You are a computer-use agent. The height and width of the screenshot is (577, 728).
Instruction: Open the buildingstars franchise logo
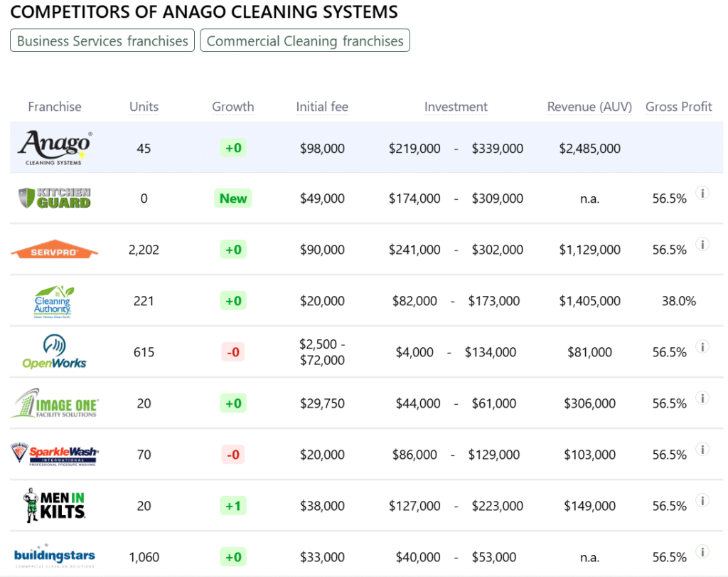pos(54,556)
